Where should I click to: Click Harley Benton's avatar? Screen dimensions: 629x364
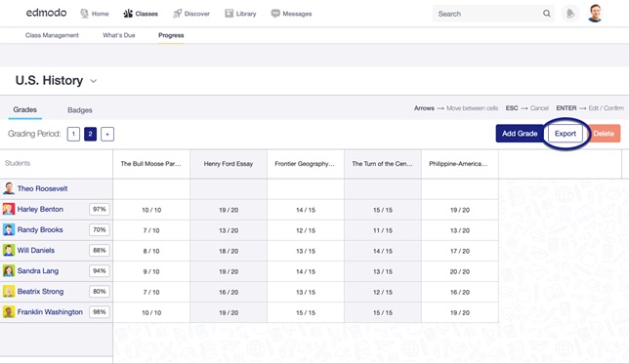coord(9,209)
